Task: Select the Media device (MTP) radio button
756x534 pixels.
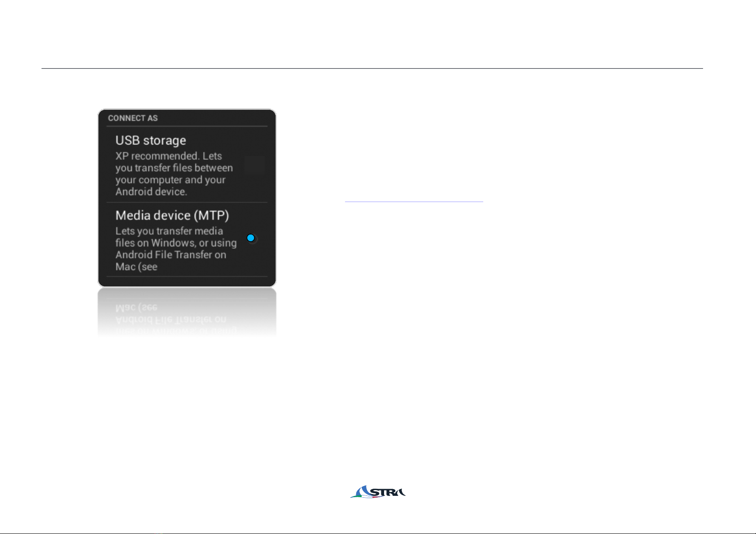Action: click(x=251, y=238)
